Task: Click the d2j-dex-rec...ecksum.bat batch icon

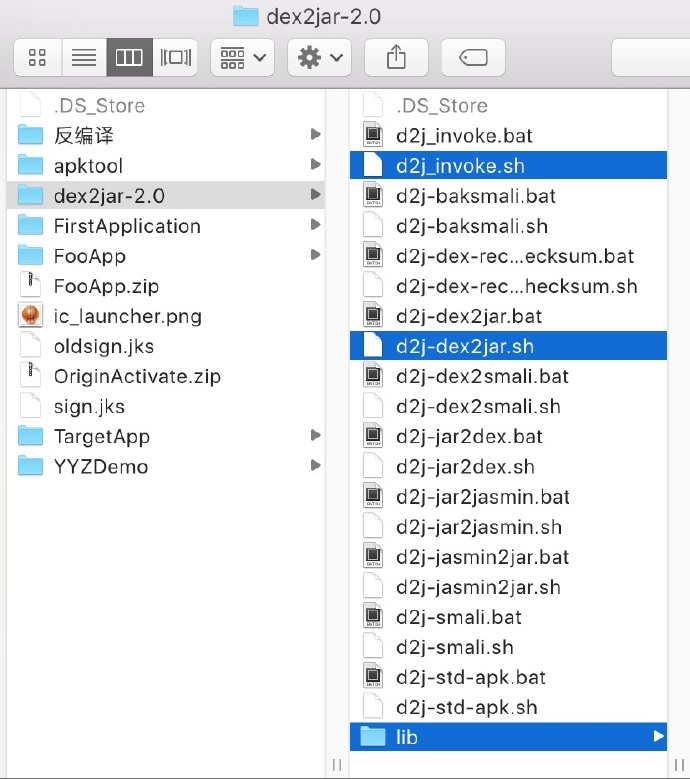Action: [373, 255]
